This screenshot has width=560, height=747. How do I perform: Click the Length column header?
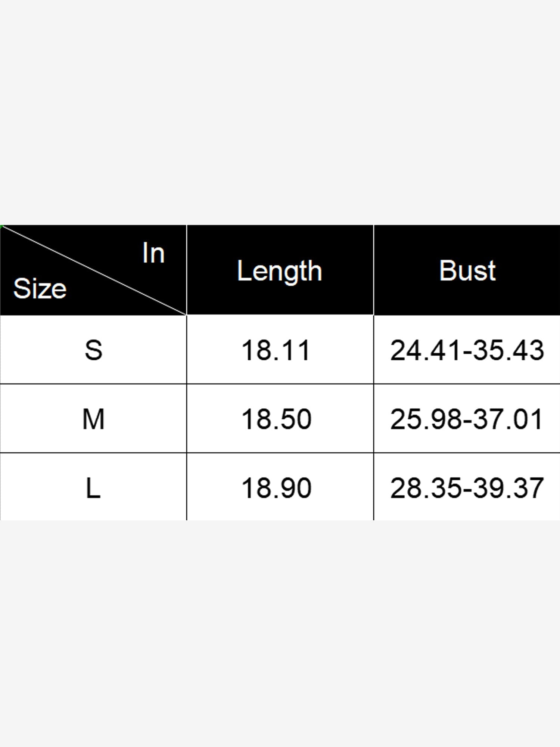(x=280, y=271)
